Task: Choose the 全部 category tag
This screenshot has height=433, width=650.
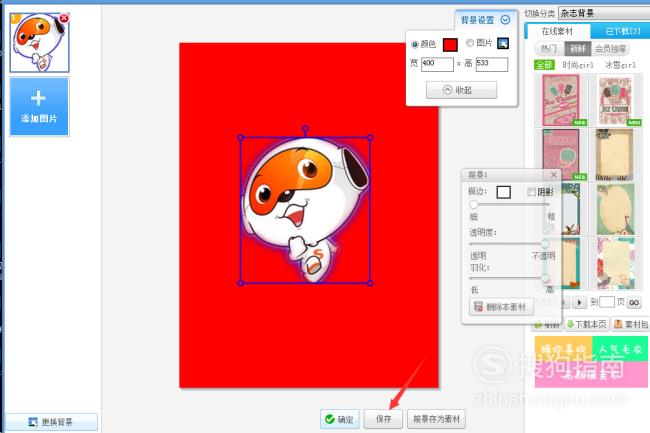Action: [x=544, y=65]
